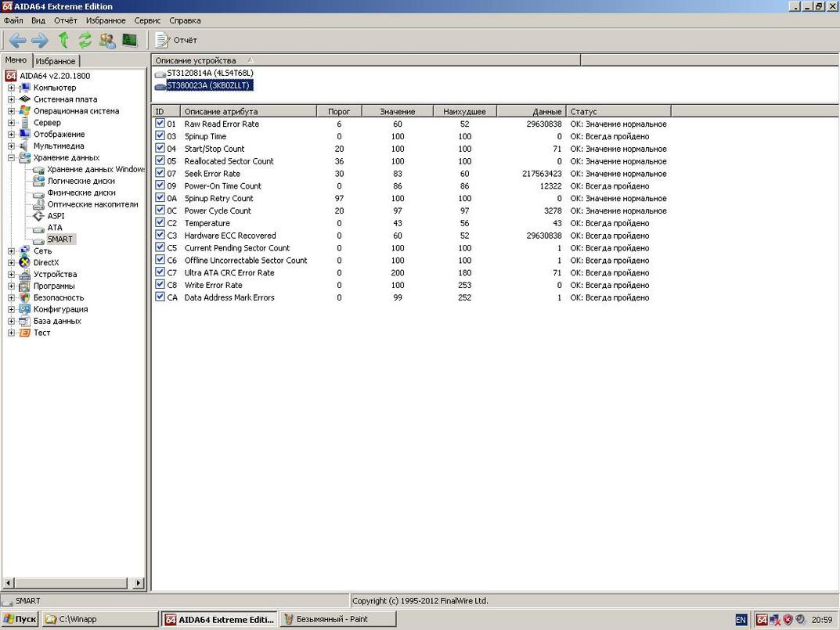The width and height of the screenshot is (840, 630).
Task: Click the Безопасность shield icon
Action: 24,297
